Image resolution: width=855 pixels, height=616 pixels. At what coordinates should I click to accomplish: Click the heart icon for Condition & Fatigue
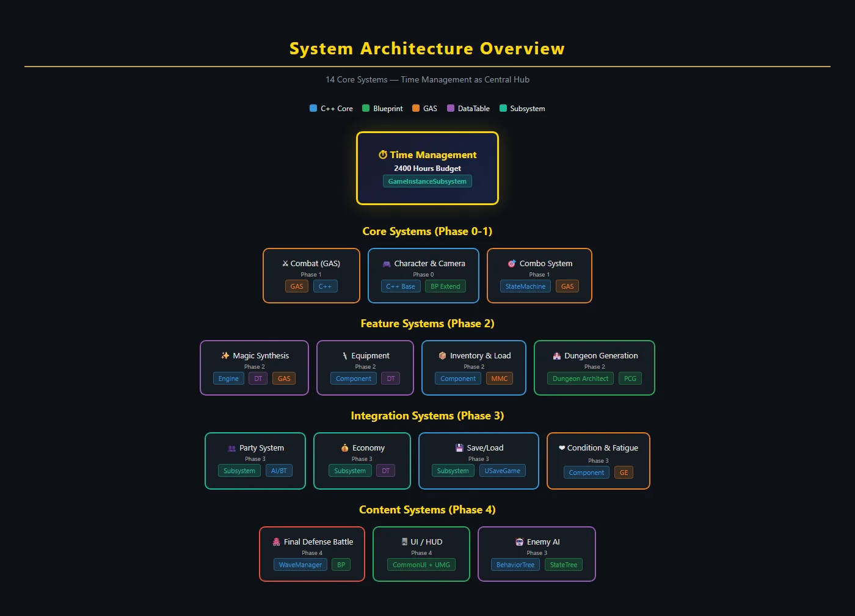point(562,448)
